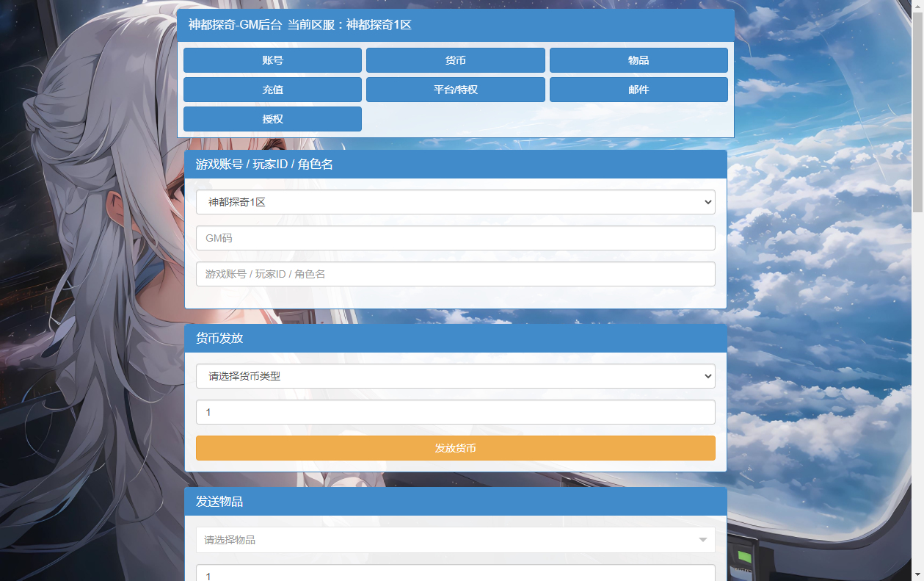Go to the 邮件 section
This screenshot has width=924, height=581.
pos(639,90)
